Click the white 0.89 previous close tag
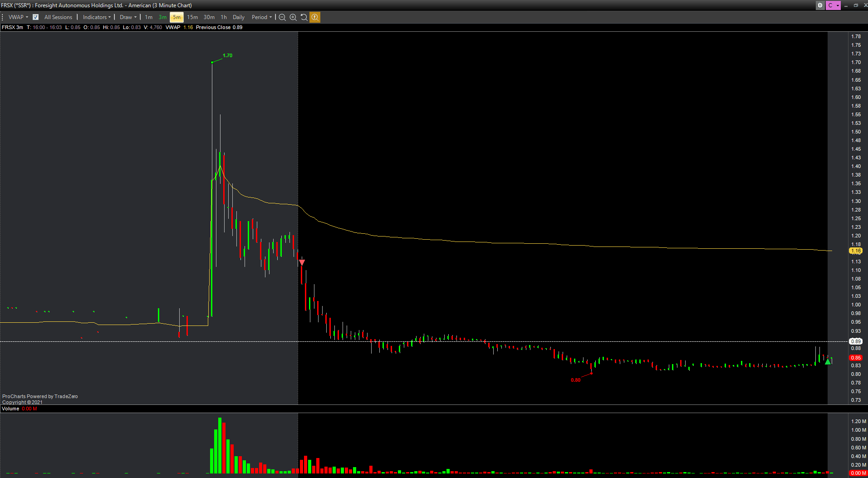 tap(856, 341)
